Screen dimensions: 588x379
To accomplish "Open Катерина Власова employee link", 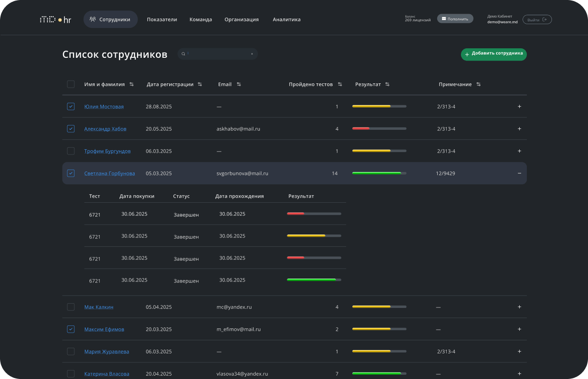I will [107, 374].
